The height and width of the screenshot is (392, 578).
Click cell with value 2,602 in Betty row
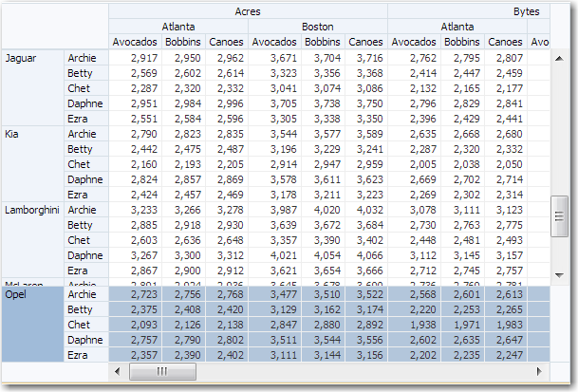pyautogui.click(x=183, y=73)
